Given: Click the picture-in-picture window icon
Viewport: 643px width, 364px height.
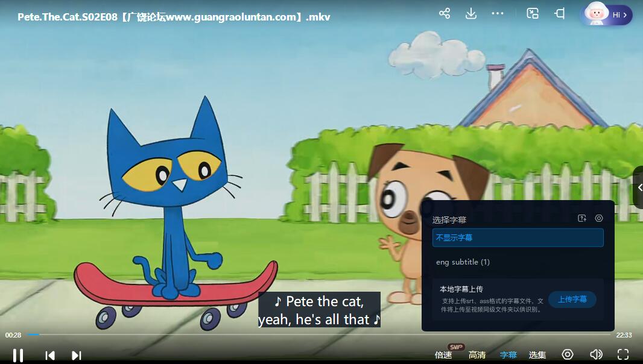Looking at the screenshot, I should point(532,13).
